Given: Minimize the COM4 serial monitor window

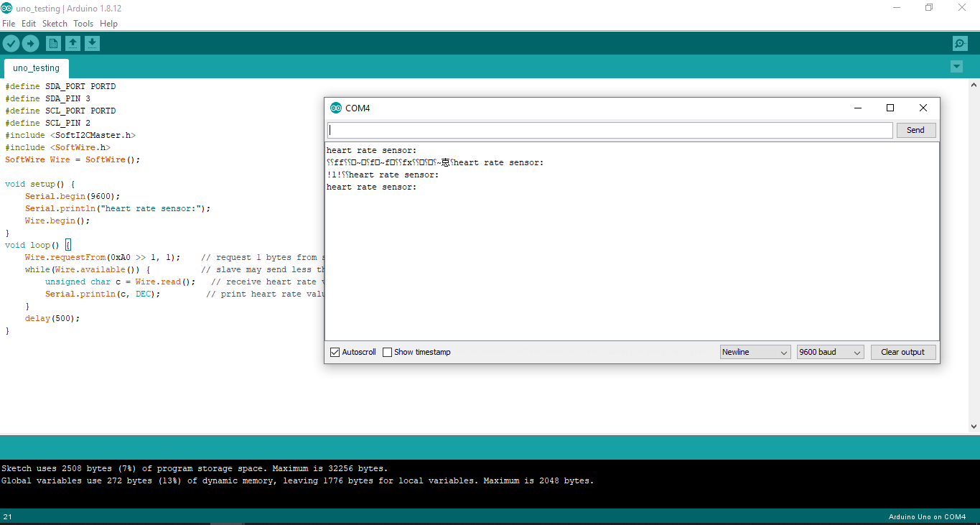Looking at the screenshot, I should pos(857,108).
